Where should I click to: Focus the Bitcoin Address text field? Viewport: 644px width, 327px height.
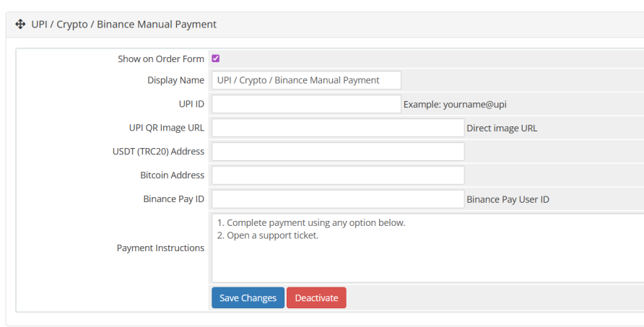pyautogui.click(x=338, y=175)
